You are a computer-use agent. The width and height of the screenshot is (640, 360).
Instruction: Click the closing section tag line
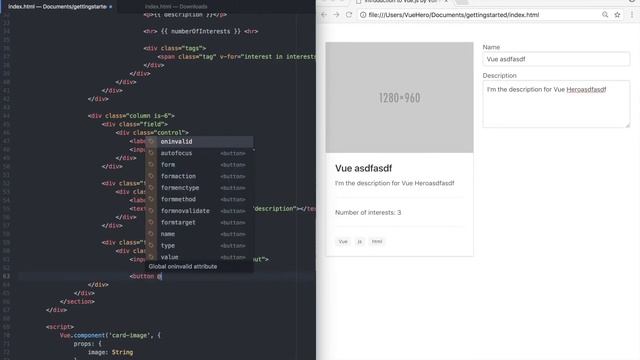coord(77,302)
